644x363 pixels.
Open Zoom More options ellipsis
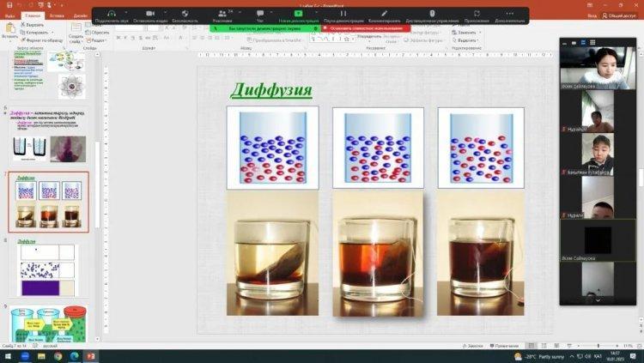(510, 14)
